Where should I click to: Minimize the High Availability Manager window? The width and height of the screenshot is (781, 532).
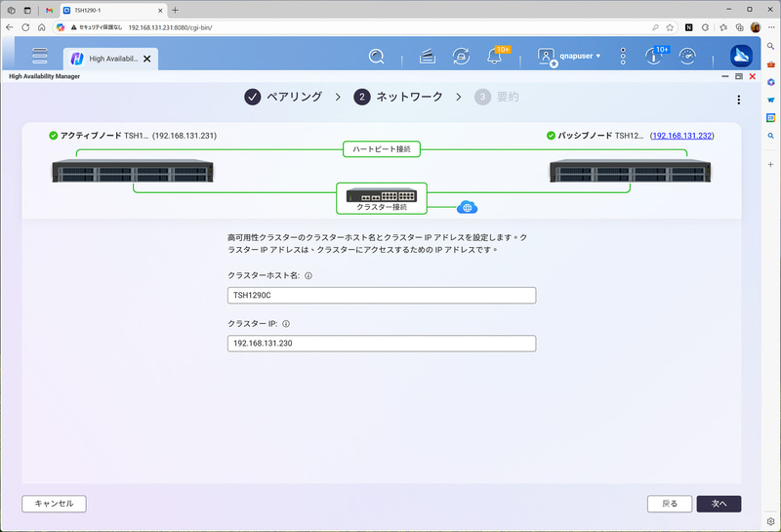pyautogui.click(x=725, y=76)
